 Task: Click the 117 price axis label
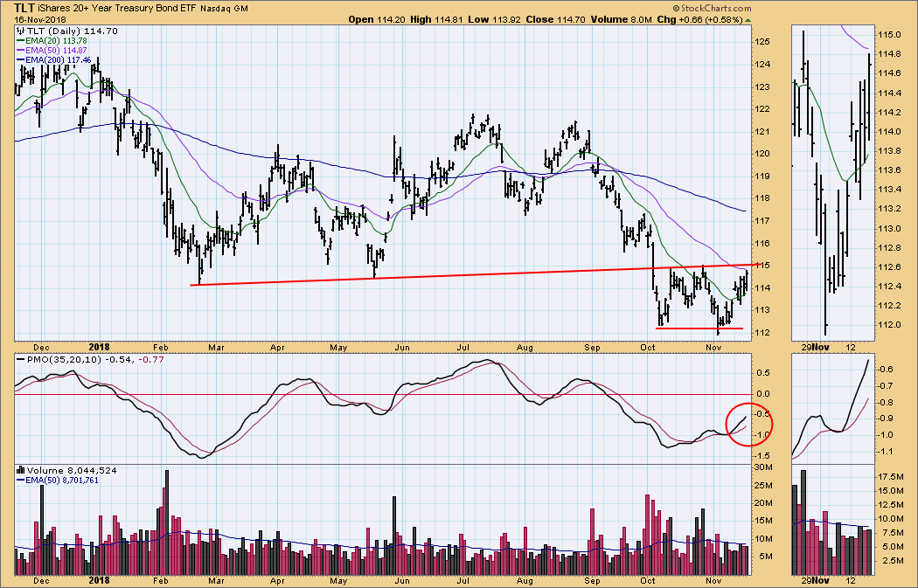762,221
